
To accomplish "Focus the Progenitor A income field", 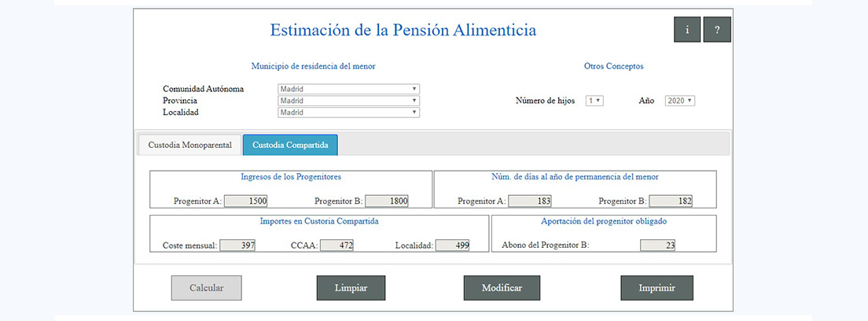I will (245, 201).
